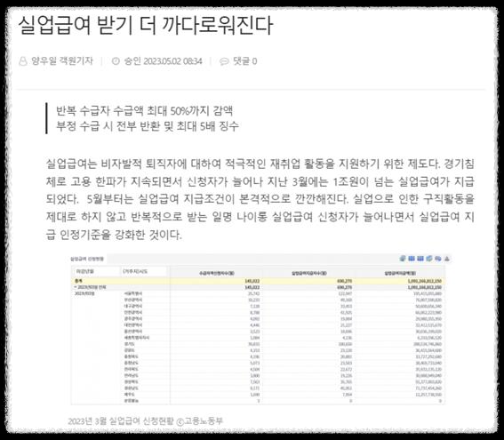Click subheading 반복 수급자 수급액 최대 50%까지 감액
The height and width of the screenshot is (440, 504).
[x=144, y=111]
